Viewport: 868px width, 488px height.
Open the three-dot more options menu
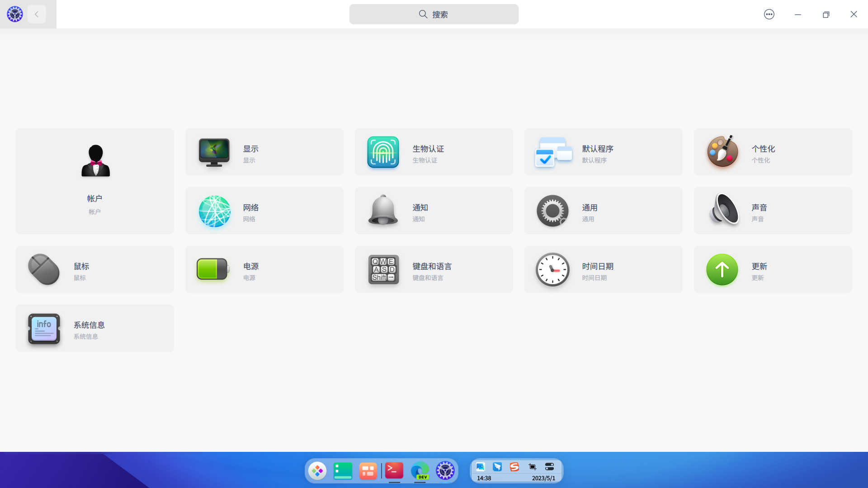coord(769,14)
